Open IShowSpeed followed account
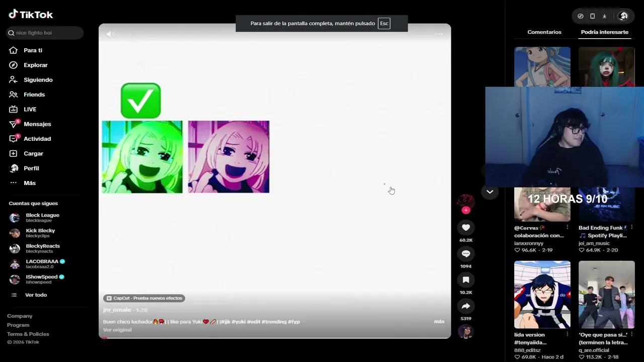The width and height of the screenshot is (644, 362). pyautogui.click(x=45, y=279)
